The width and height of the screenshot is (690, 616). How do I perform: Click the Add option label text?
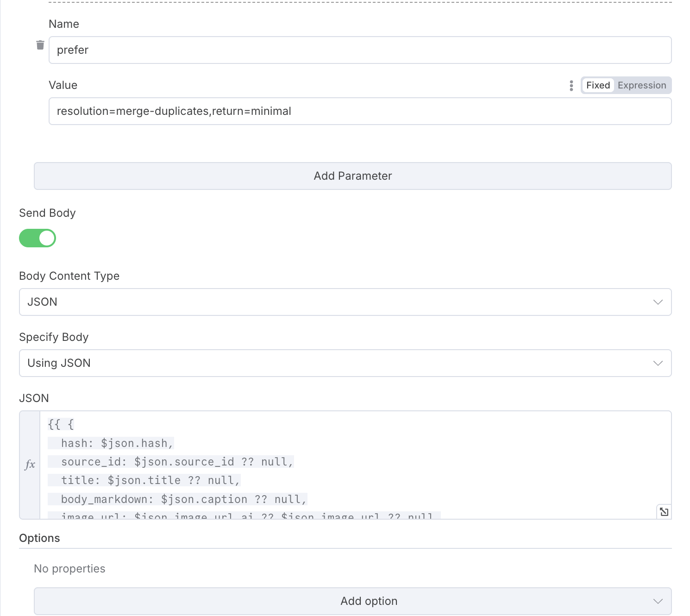pos(369,601)
